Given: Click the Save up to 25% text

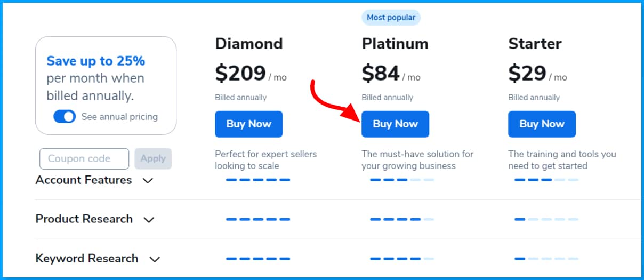Looking at the screenshot, I should pyautogui.click(x=96, y=61).
